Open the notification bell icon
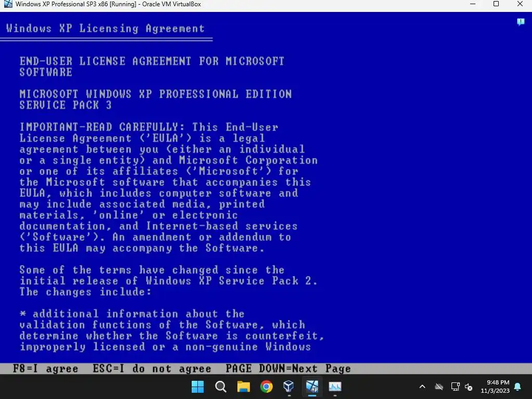This screenshot has height=399, width=532. (x=518, y=387)
